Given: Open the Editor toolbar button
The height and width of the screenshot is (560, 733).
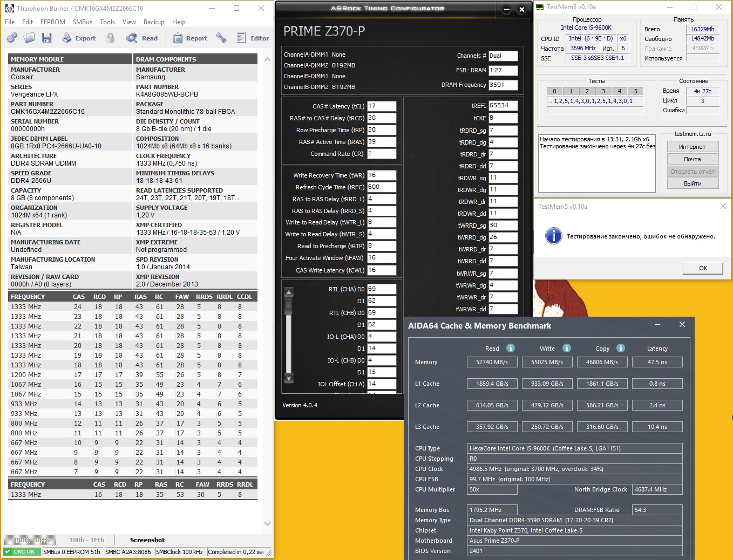Looking at the screenshot, I should (x=253, y=38).
